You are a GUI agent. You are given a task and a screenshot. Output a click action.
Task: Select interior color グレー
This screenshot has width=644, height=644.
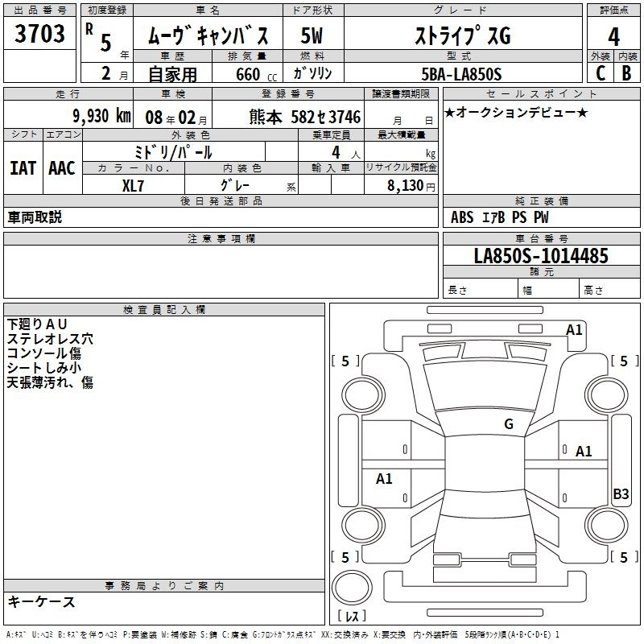(x=235, y=185)
